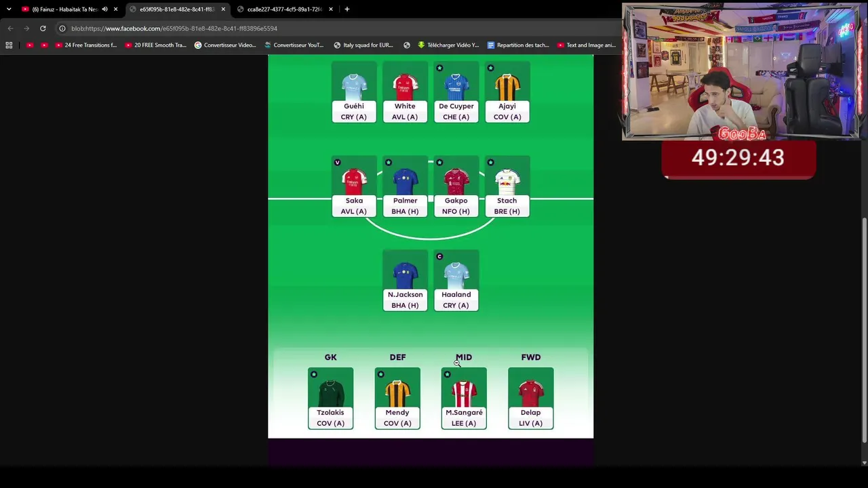Click the star badge on Palmer
This screenshot has width=868, height=488.
pyautogui.click(x=388, y=163)
